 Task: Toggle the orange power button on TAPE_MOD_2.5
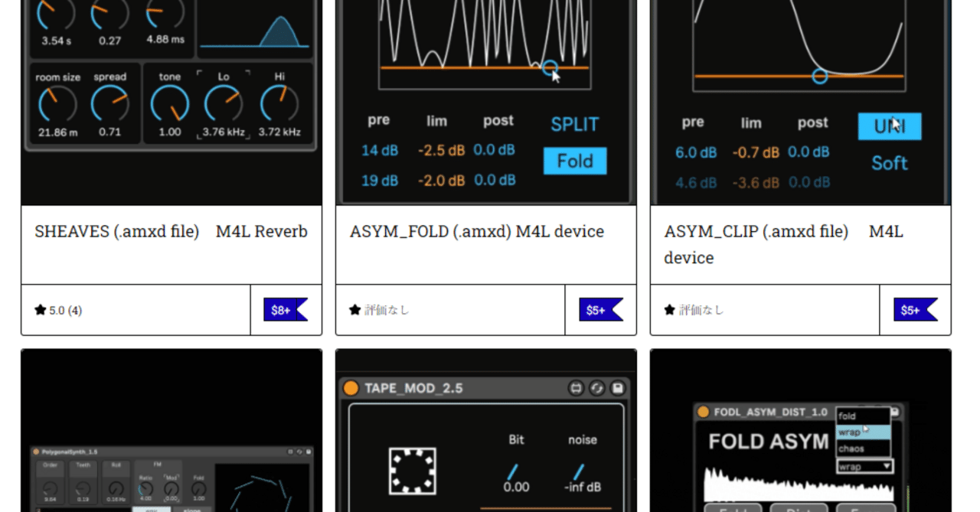pyautogui.click(x=351, y=388)
